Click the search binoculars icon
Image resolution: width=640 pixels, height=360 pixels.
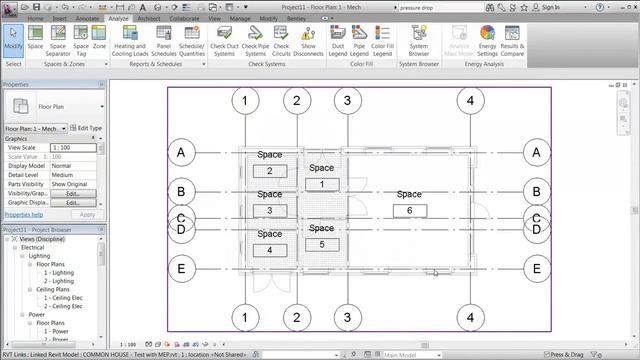pyautogui.click(x=490, y=7)
